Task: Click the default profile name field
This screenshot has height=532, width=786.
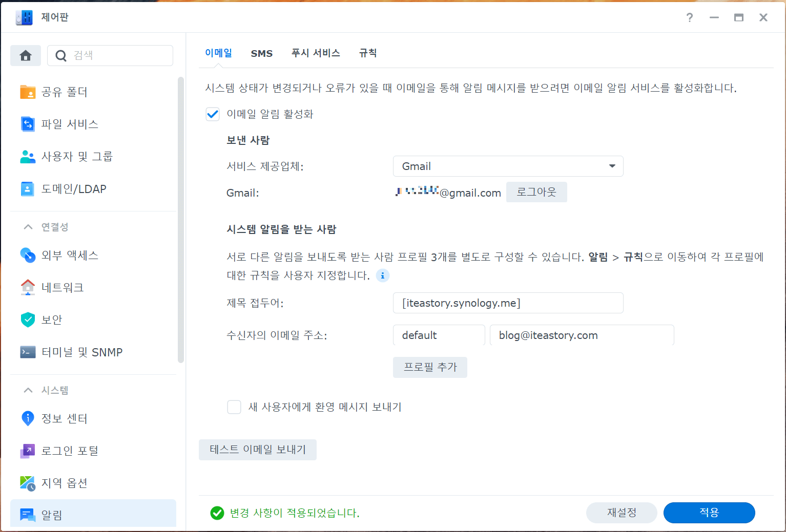Action: [x=439, y=335]
